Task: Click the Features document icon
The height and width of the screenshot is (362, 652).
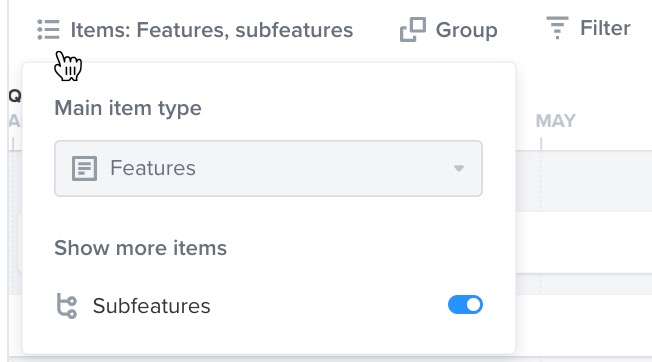Action: (84, 168)
